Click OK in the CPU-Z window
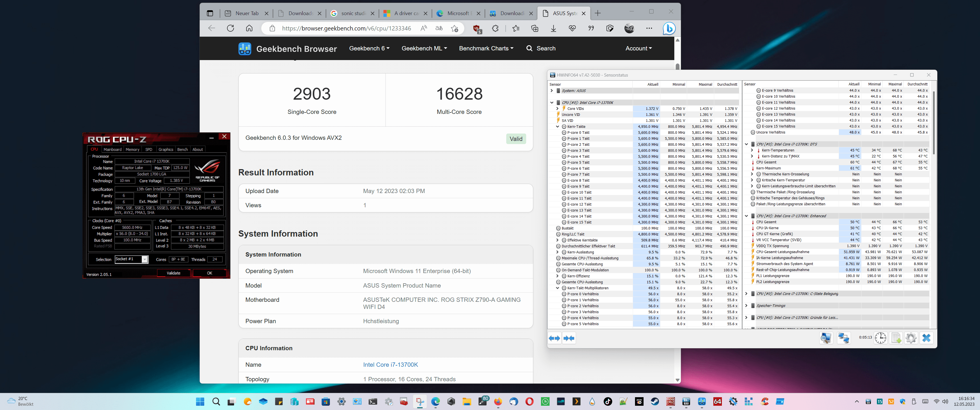This screenshot has width=980, height=410. point(210,273)
